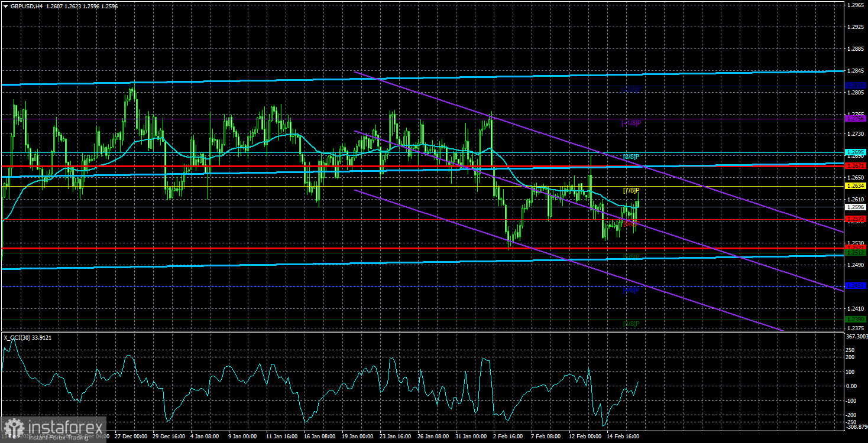Select the 16 Jan 08:00 time label

coord(320,437)
